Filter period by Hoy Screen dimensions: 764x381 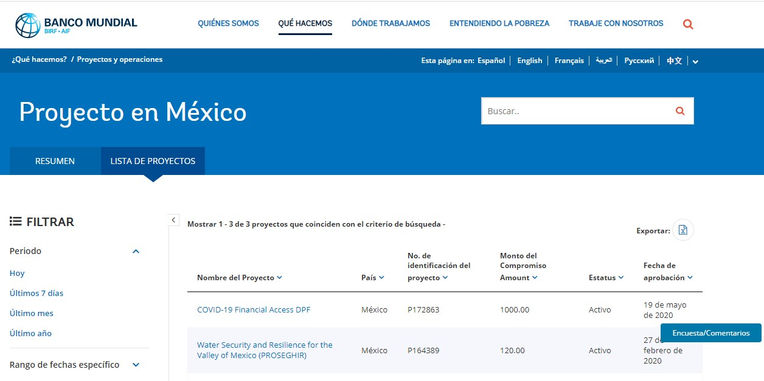pyautogui.click(x=17, y=273)
